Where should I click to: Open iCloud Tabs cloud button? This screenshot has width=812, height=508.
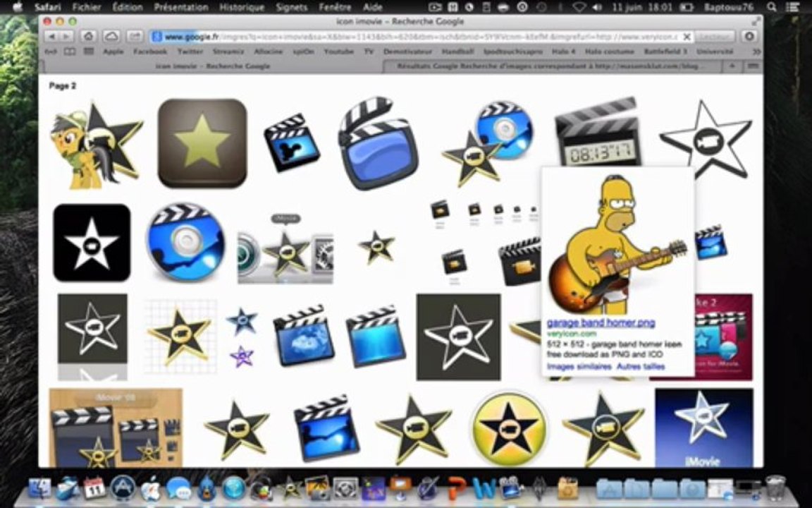coord(111,36)
